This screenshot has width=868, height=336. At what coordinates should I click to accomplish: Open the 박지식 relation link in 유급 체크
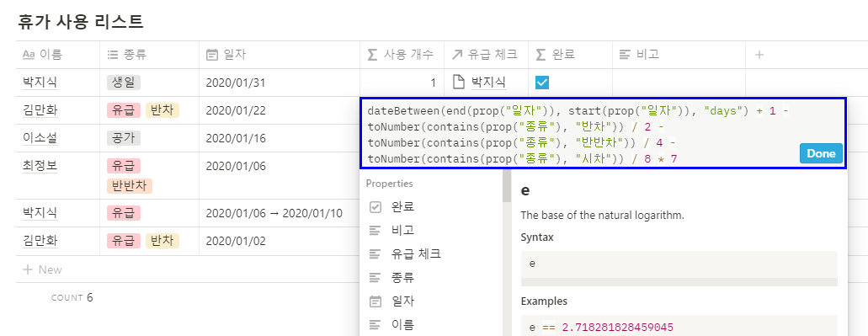[x=489, y=83]
